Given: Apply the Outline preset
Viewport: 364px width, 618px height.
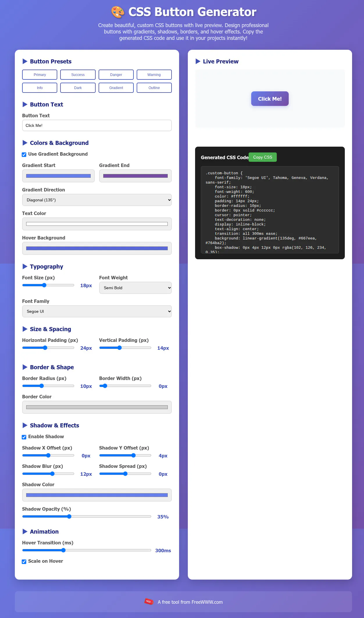Looking at the screenshot, I should (x=154, y=88).
